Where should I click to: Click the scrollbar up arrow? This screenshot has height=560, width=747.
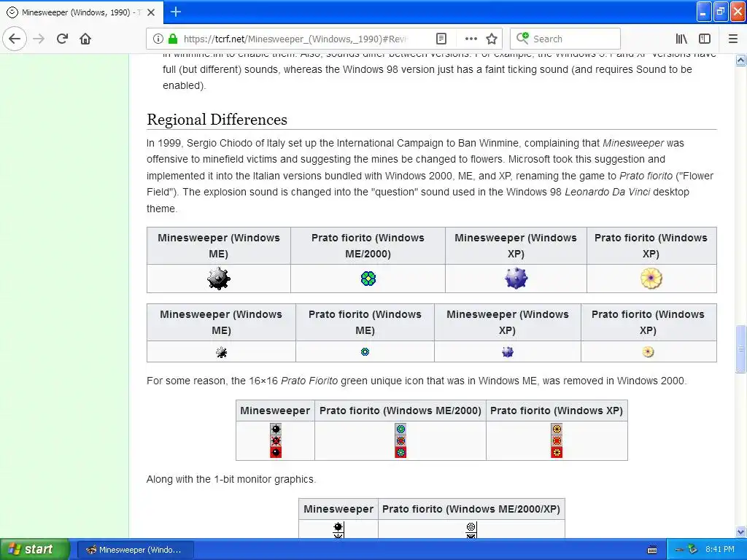coord(741,60)
